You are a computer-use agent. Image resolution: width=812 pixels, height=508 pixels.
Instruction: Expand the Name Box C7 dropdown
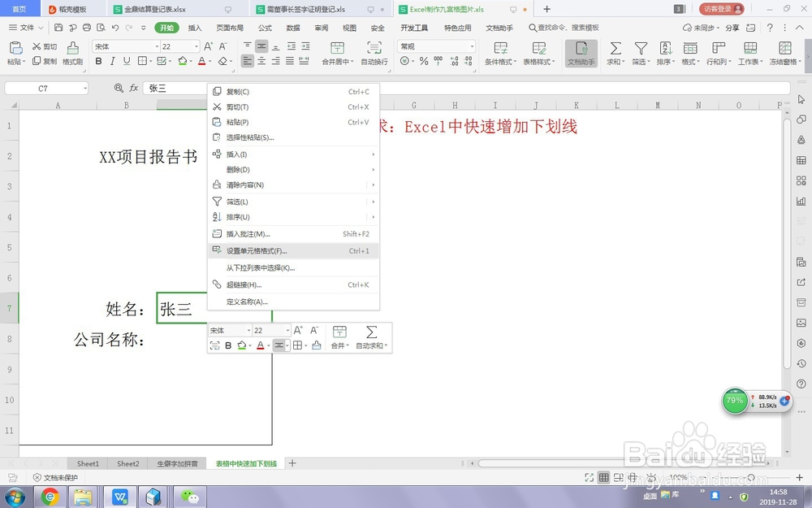[85, 89]
